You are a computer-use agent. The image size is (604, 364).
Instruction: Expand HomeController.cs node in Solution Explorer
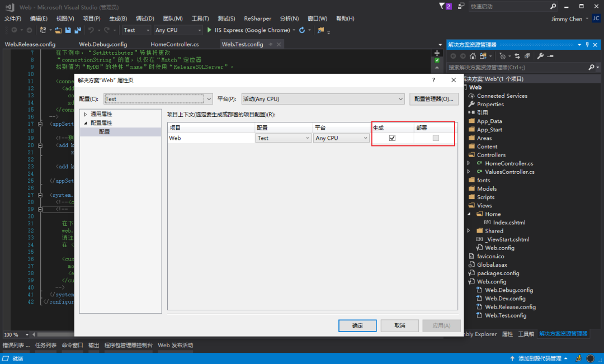point(469,163)
